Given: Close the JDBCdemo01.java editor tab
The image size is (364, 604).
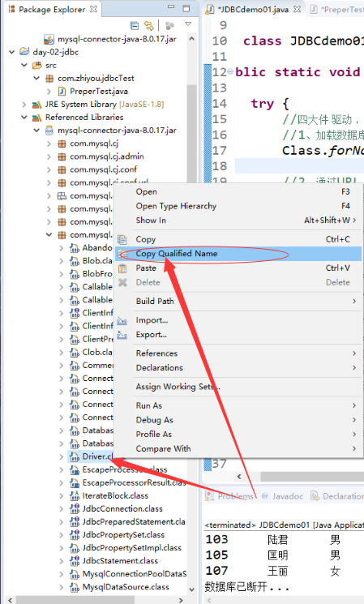Looking at the screenshot, I should [x=297, y=9].
